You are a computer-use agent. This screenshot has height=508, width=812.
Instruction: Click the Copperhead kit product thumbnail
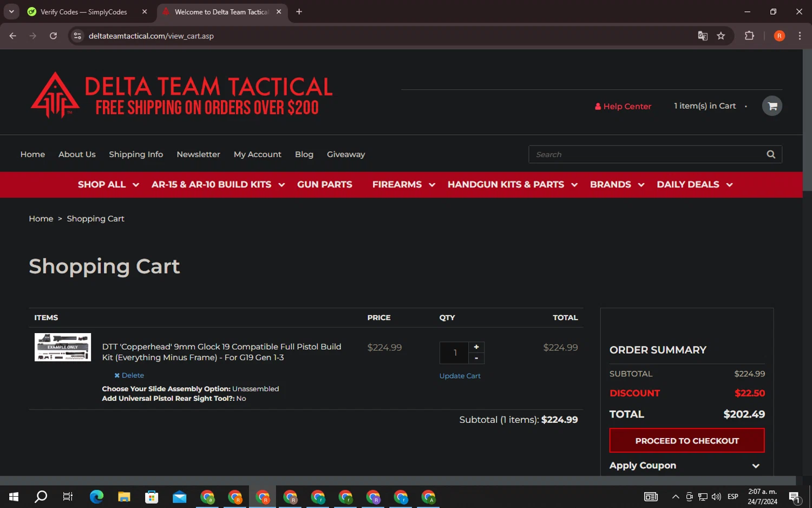[x=63, y=347]
